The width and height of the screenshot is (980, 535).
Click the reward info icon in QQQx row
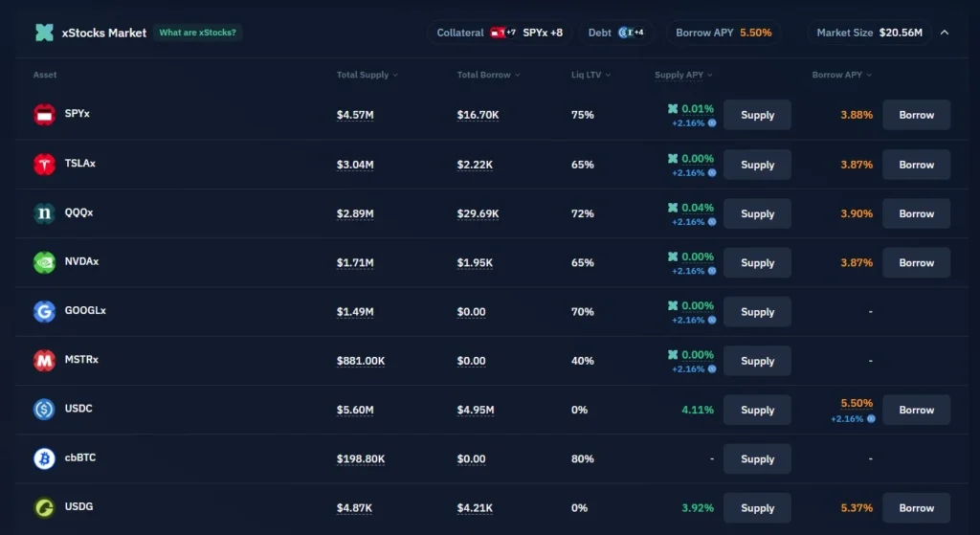pyautogui.click(x=711, y=222)
